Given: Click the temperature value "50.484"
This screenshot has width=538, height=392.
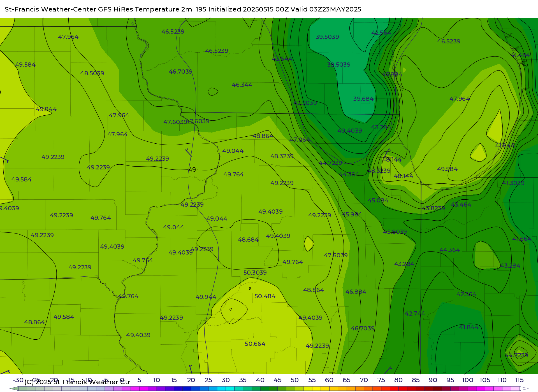Looking at the screenshot, I should [265, 296].
